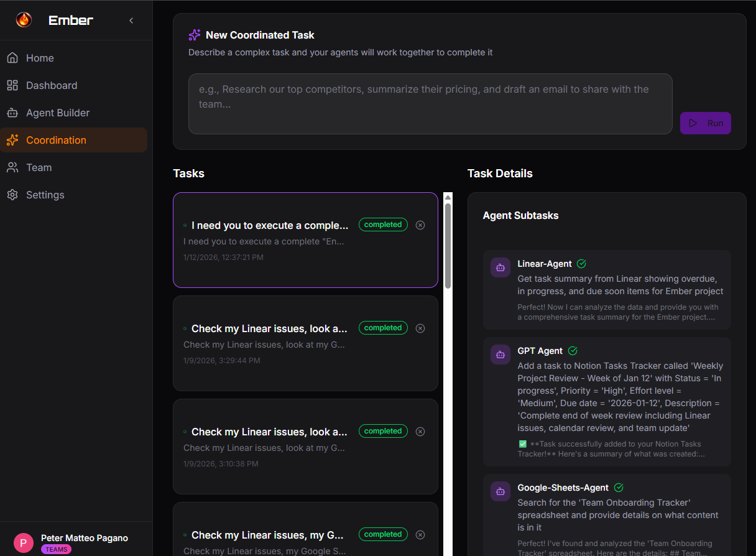Click the Agent Subtasks heading

click(x=520, y=215)
